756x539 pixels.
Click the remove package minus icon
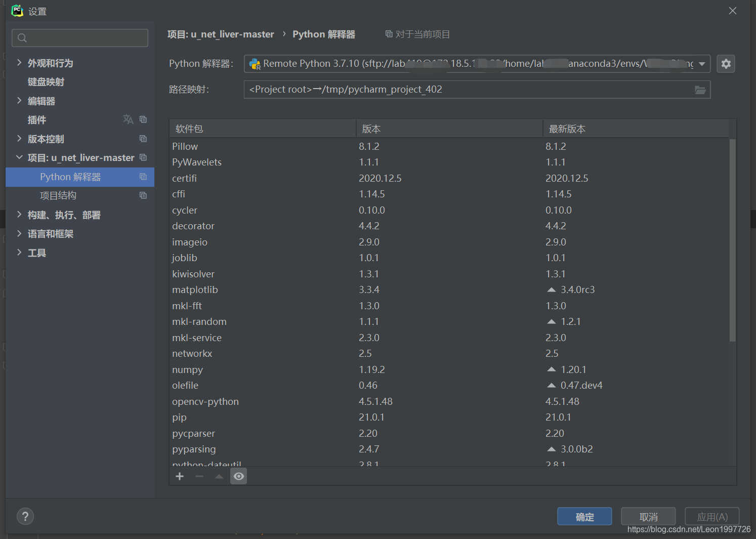(x=199, y=476)
